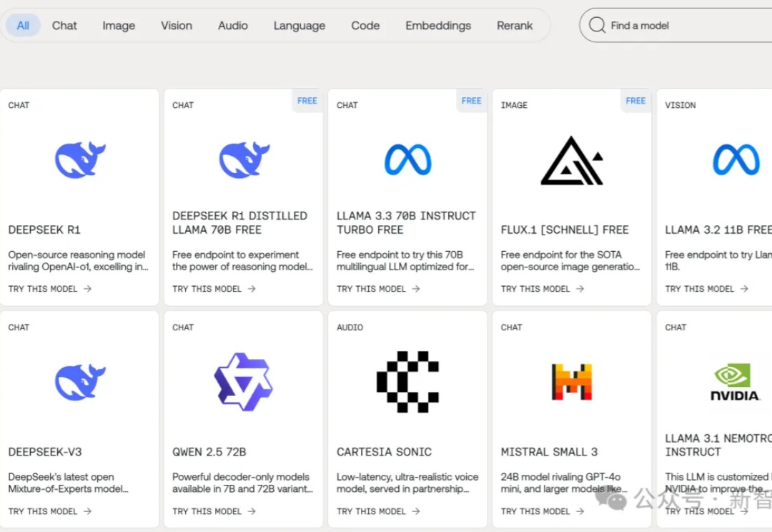Image resolution: width=772 pixels, height=532 pixels.
Task: Switch to the Chat filter tab
Action: point(64,25)
